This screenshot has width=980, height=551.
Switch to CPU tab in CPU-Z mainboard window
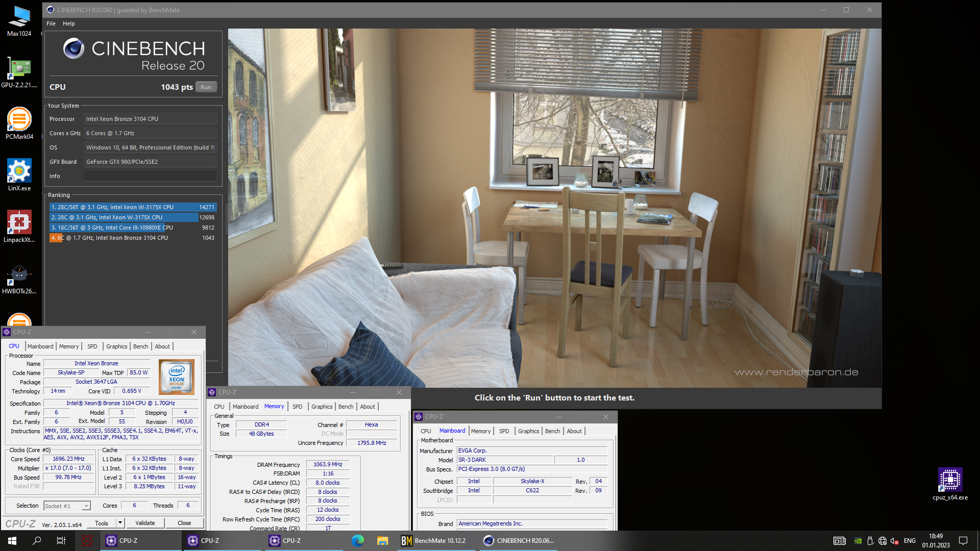tap(426, 431)
